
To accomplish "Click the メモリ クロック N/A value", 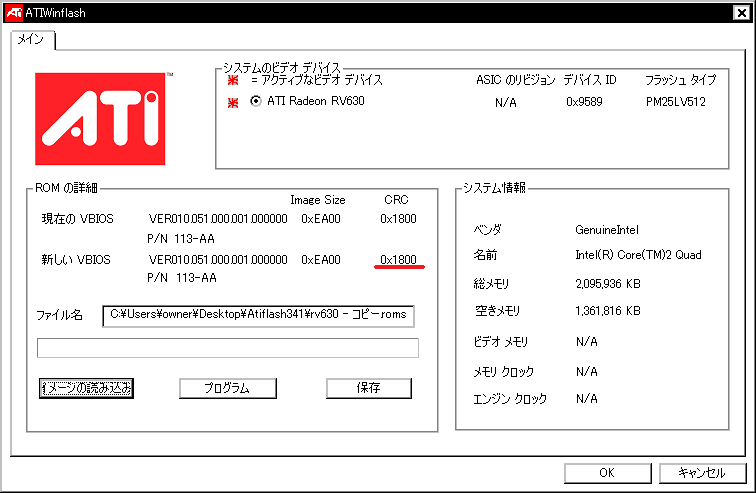I will pyautogui.click(x=587, y=372).
